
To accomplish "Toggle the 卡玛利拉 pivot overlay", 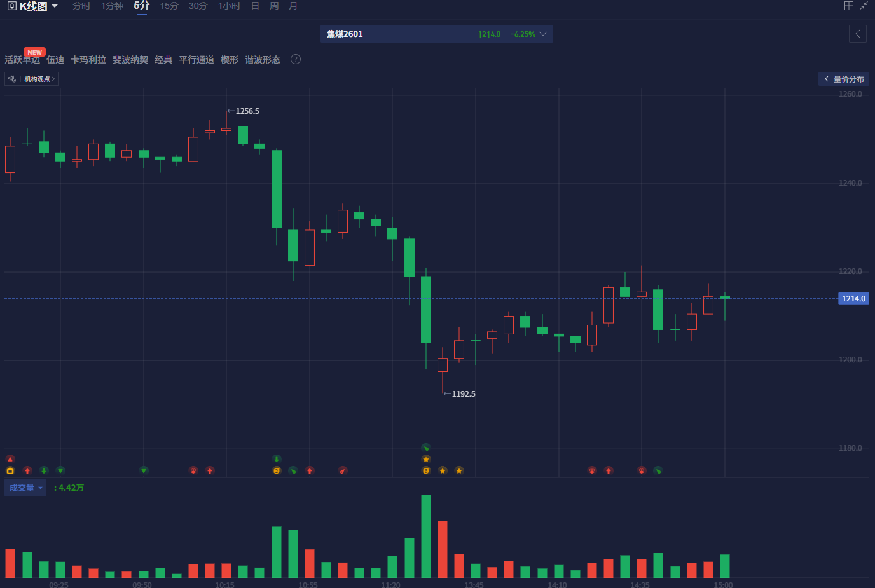I will [x=88, y=60].
